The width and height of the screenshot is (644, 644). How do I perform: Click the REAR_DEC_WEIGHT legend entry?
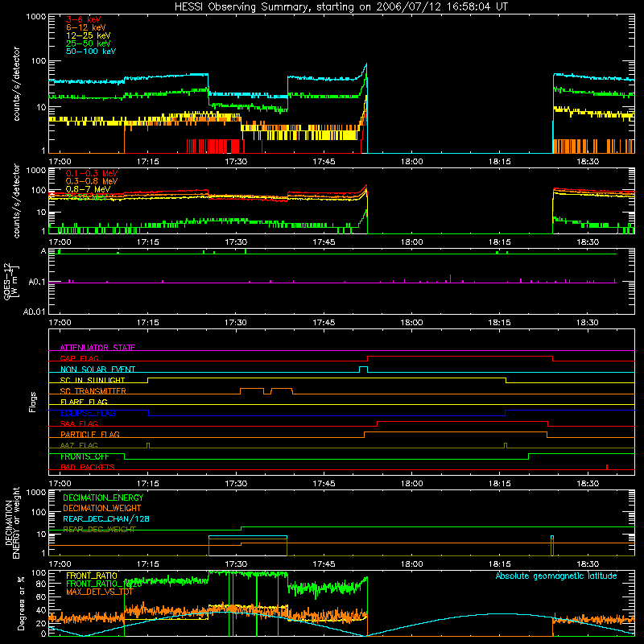[99, 530]
